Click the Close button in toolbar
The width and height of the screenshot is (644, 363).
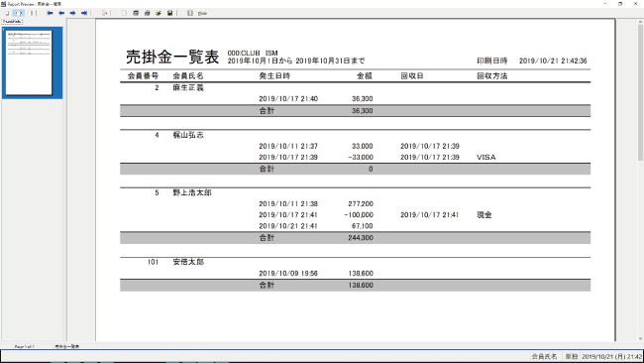click(202, 14)
